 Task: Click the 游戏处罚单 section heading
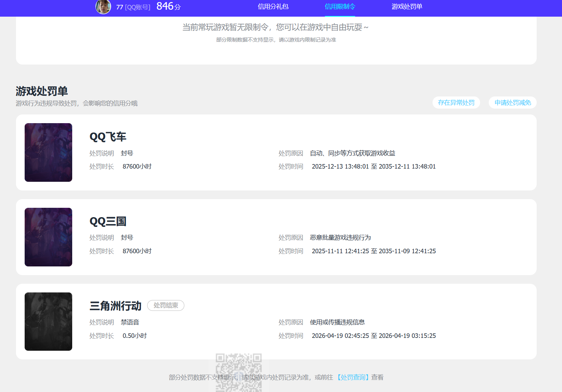click(x=42, y=91)
